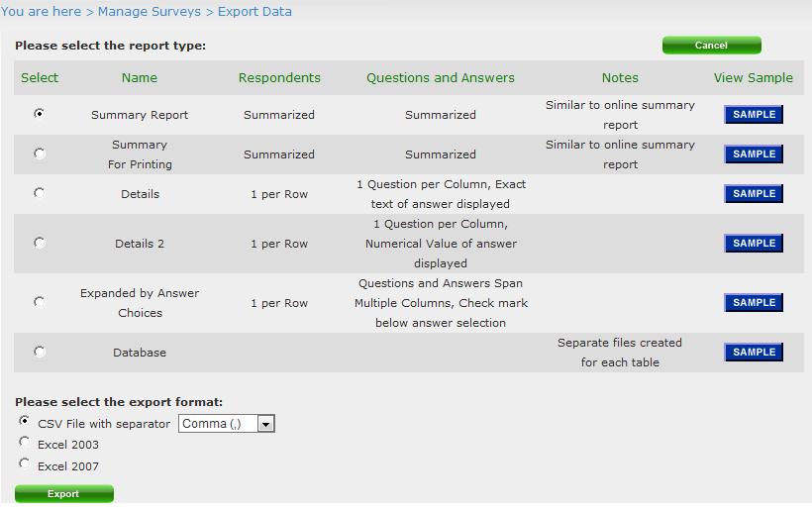View SAMPLE for Summary Report
The height and width of the screenshot is (512, 812).
(754, 115)
